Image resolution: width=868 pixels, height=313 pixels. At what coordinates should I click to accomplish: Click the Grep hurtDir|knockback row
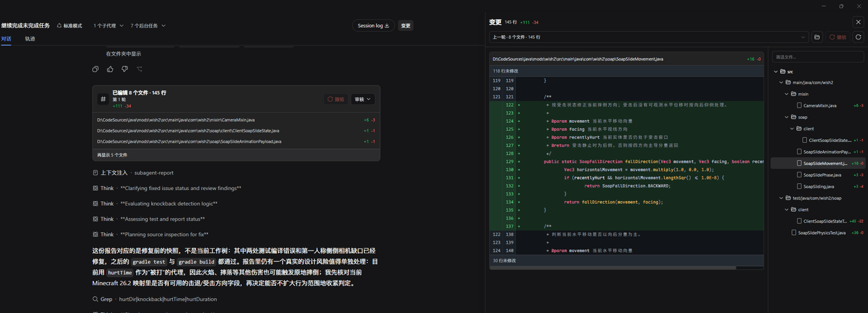click(154, 299)
